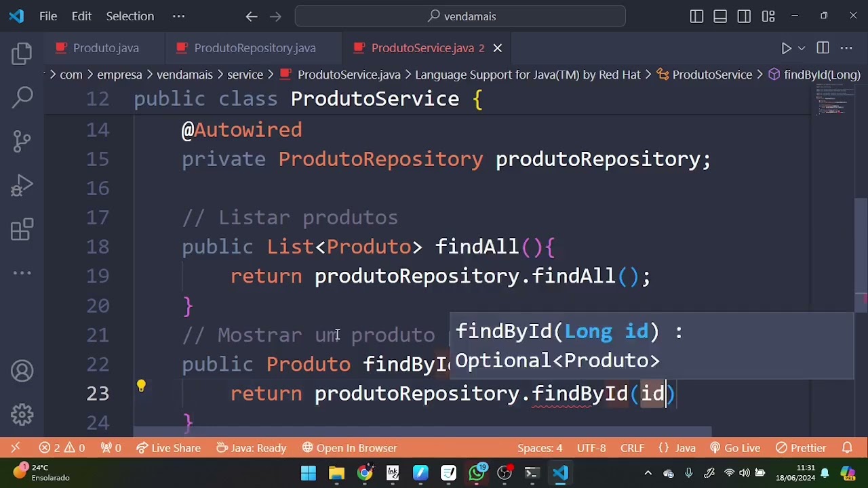Viewport: 868px width, 488px height.
Task: Switch to the Produto.java tab
Action: (105, 48)
